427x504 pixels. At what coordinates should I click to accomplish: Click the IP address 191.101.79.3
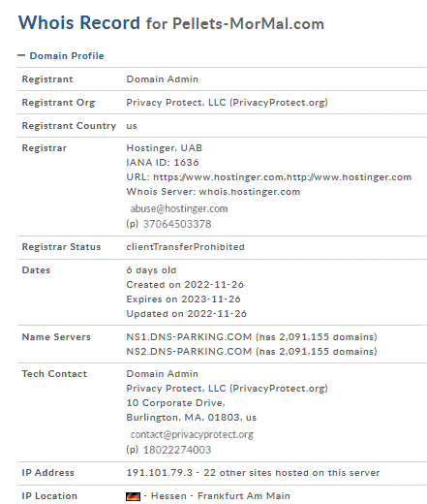click(159, 473)
